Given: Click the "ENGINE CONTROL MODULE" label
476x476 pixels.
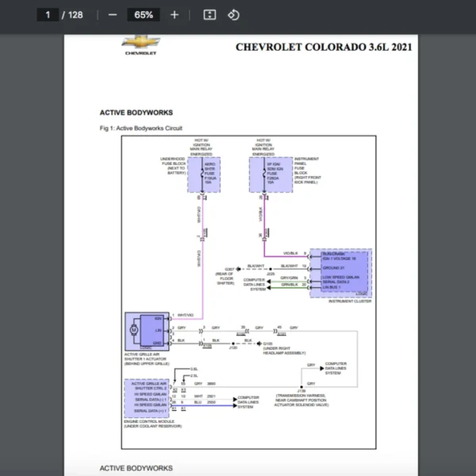Looking at the screenshot, I should (149, 421).
